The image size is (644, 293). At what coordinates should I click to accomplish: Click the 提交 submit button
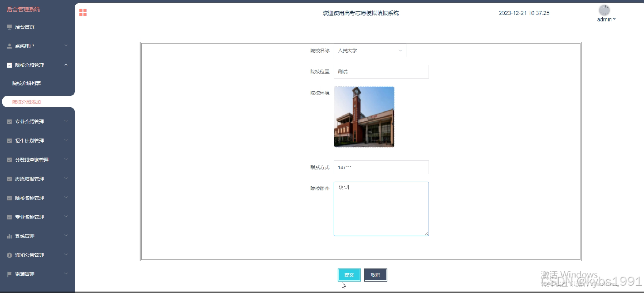[349, 275]
